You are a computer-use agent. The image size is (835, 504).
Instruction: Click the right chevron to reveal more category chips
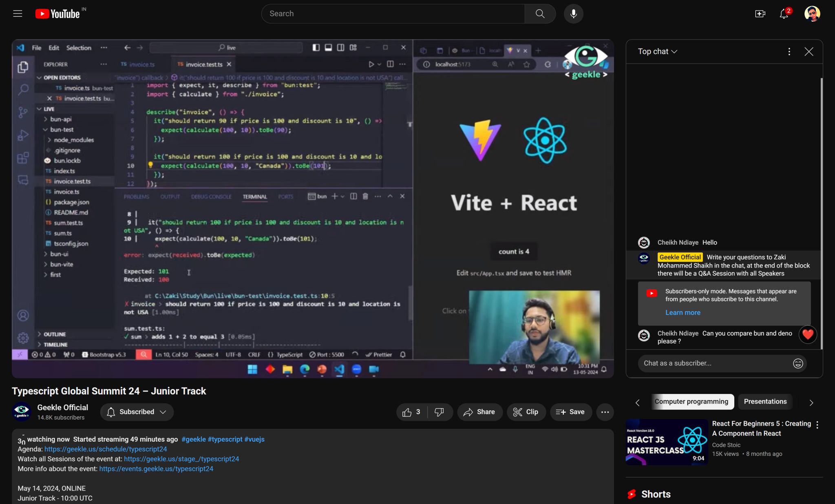tap(811, 402)
